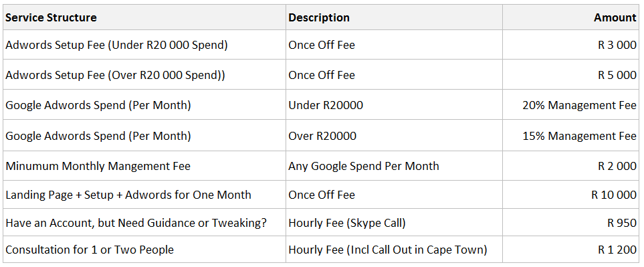Select Minumum Monthly Mangement Fee cell
The width and height of the screenshot is (644, 267).
pos(144,165)
